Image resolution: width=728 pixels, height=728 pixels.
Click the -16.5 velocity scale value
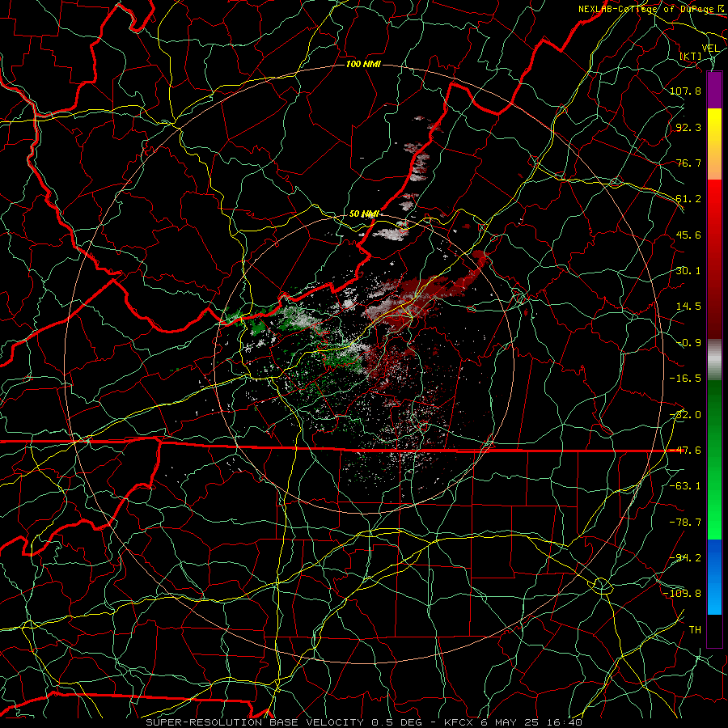click(685, 379)
